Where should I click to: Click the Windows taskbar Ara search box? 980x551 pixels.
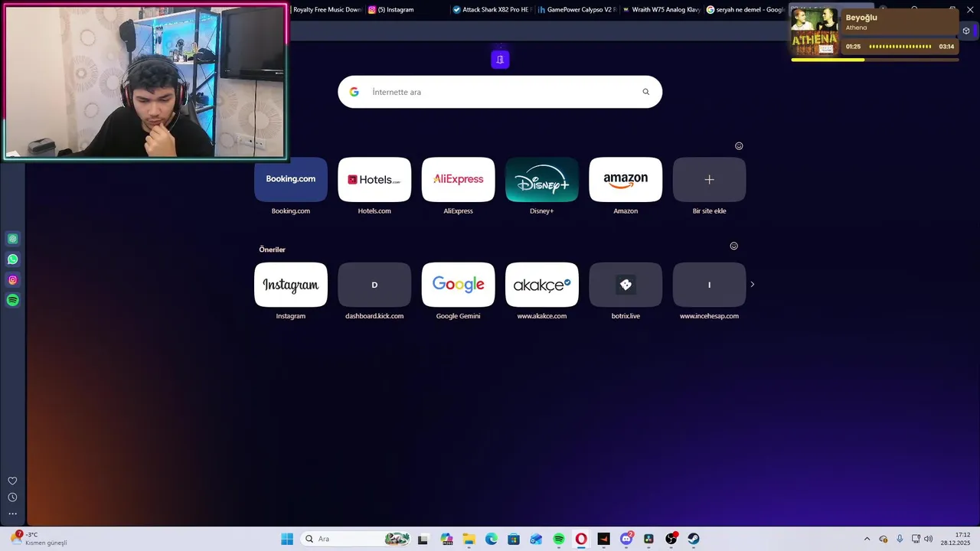click(x=356, y=540)
